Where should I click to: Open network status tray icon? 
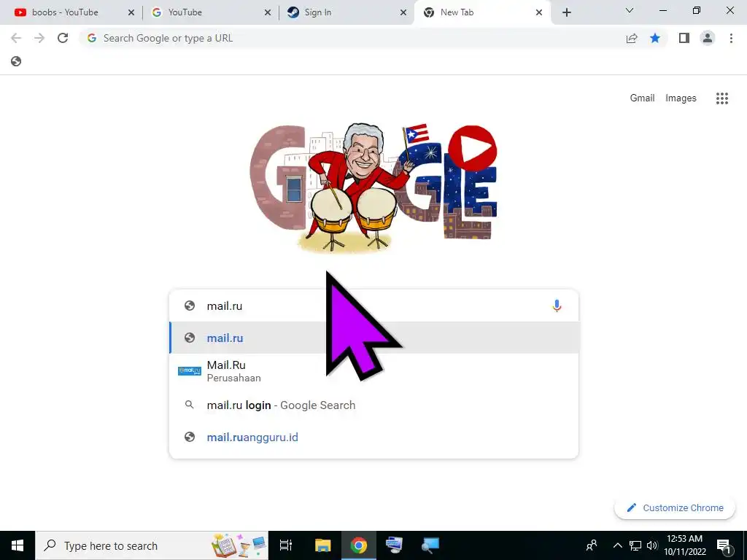[x=635, y=545]
